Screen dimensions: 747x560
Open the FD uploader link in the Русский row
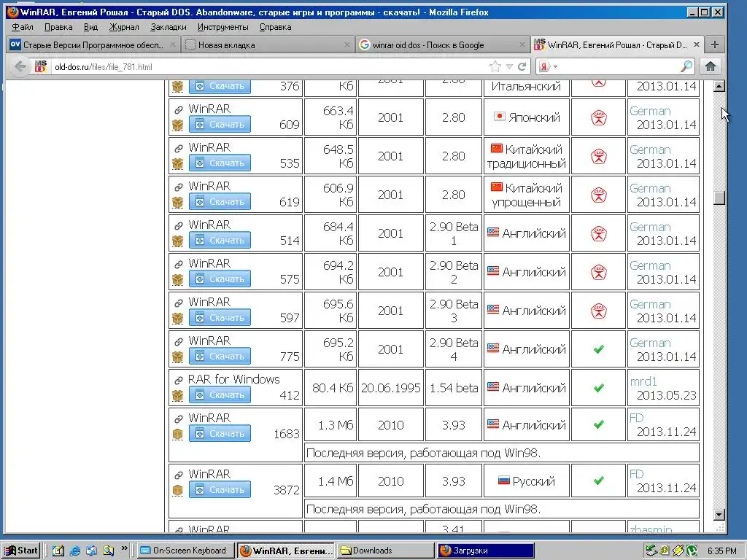point(636,474)
